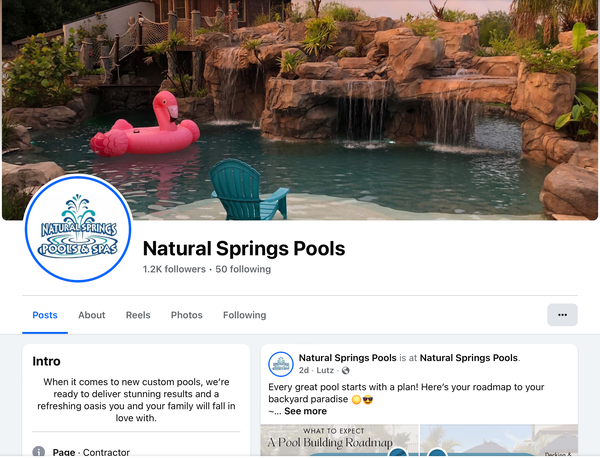Open the second post image on right
600x458 pixels.
click(x=499, y=440)
